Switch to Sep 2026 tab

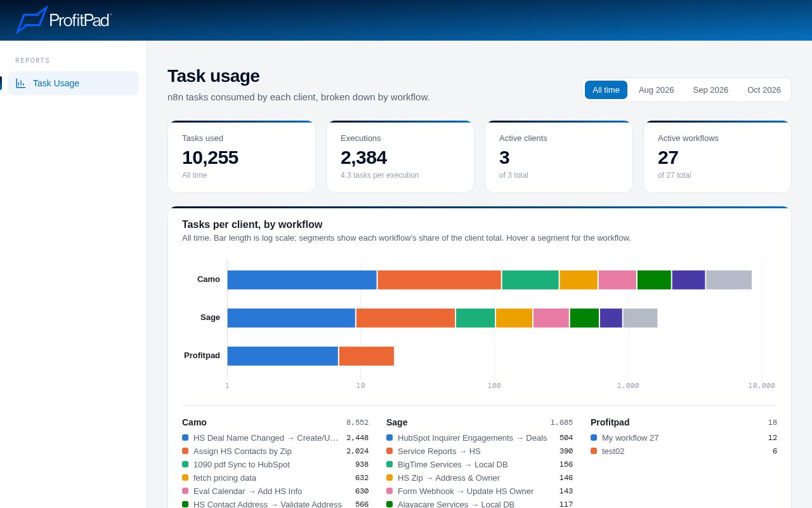click(710, 90)
